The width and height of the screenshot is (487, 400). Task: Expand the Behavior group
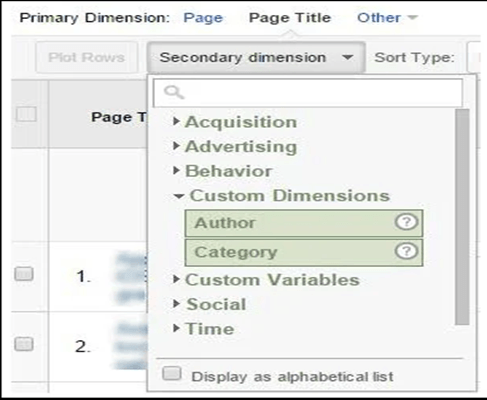pyautogui.click(x=223, y=171)
